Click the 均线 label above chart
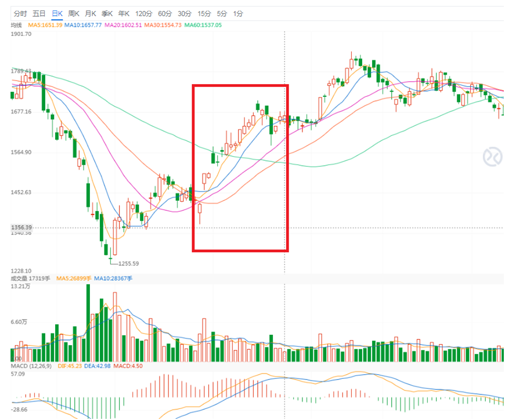The width and height of the screenshot is (505, 420). 16,25
